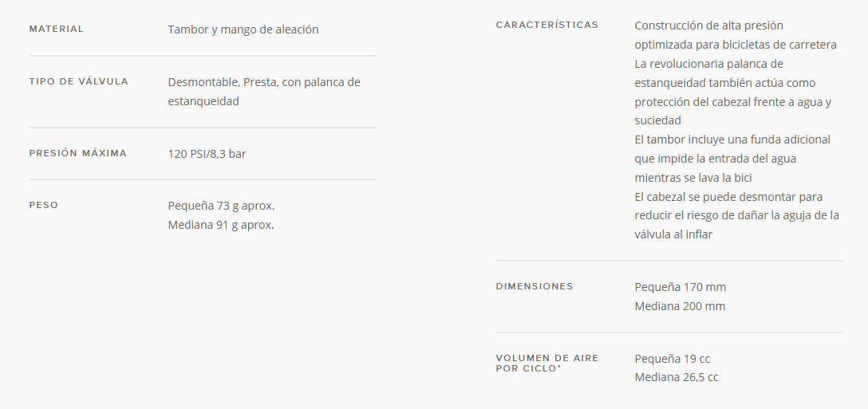Click the CARACTERÍSTICAS heading
Viewport: 868px width, 409px height.
coord(547,25)
